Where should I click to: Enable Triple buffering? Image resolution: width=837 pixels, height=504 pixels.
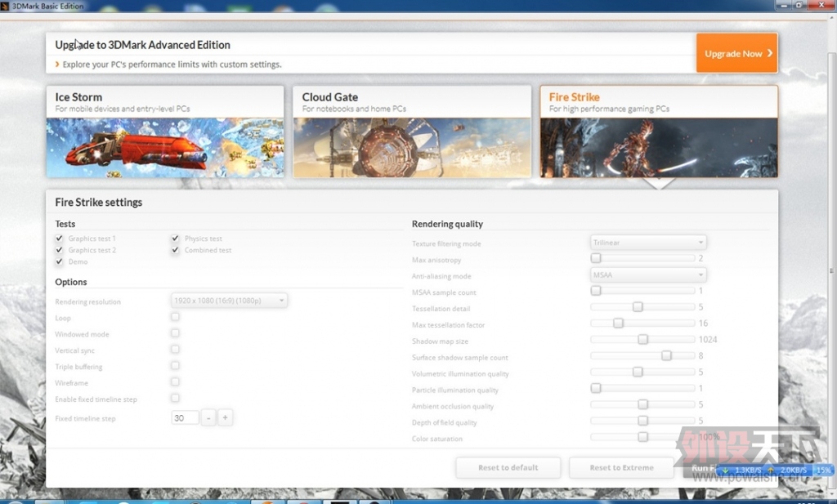tap(175, 365)
